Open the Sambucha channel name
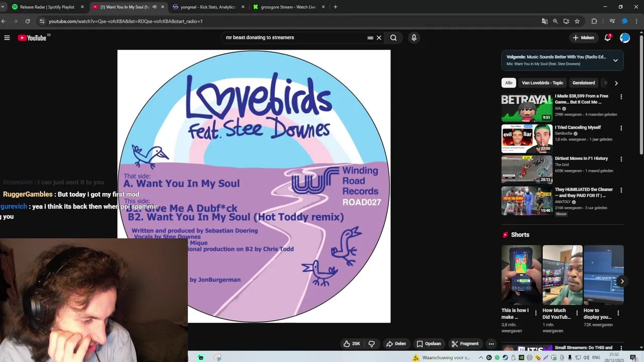The image size is (644, 362). pyautogui.click(x=563, y=133)
